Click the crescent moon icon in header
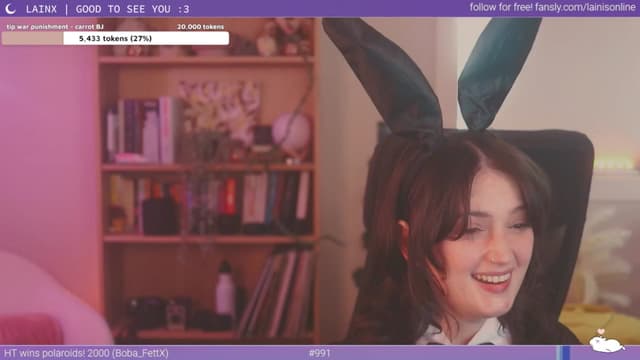 10,8
